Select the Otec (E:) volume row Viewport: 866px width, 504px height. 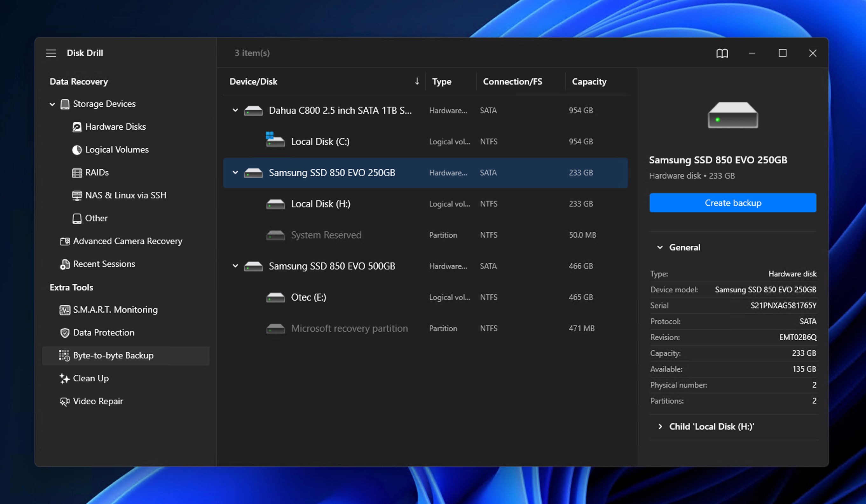pos(425,297)
